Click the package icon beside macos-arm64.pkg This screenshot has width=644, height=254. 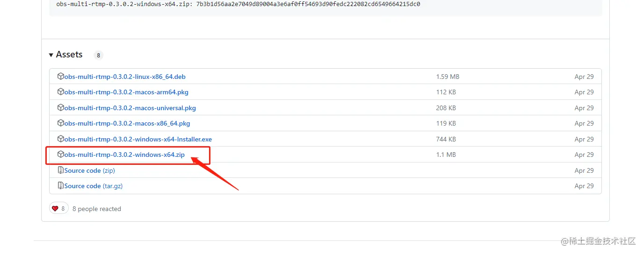pos(60,92)
